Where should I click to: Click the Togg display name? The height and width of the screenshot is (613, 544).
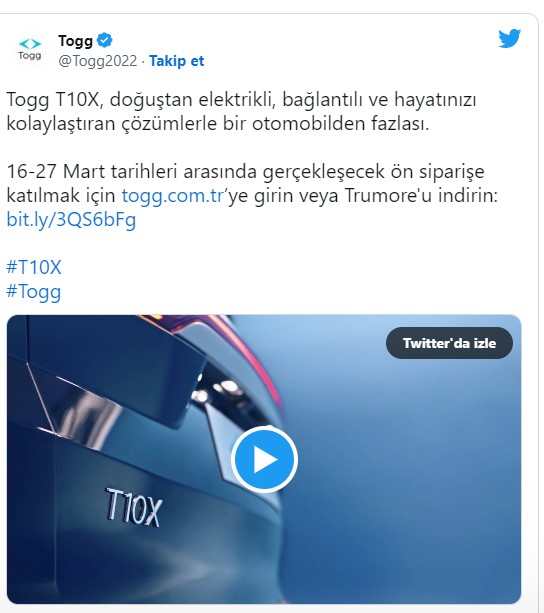pyautogui.click(x=75, y=40)
